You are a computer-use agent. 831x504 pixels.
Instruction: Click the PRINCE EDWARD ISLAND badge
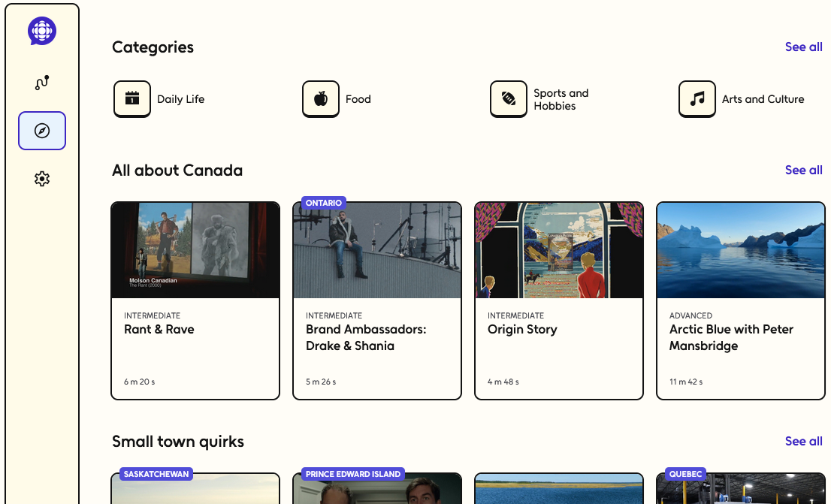pos(353,474)
